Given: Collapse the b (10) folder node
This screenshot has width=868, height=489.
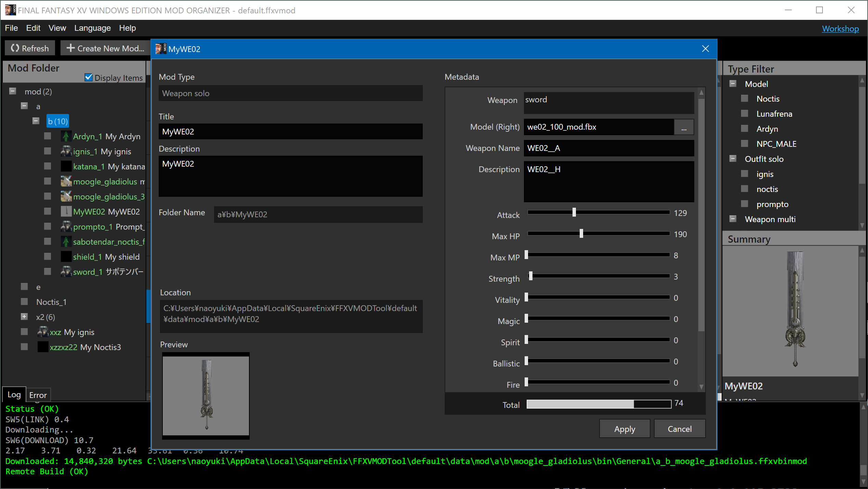Looking at the screenshot, I should pyautogui.click(x=36, y=121).
